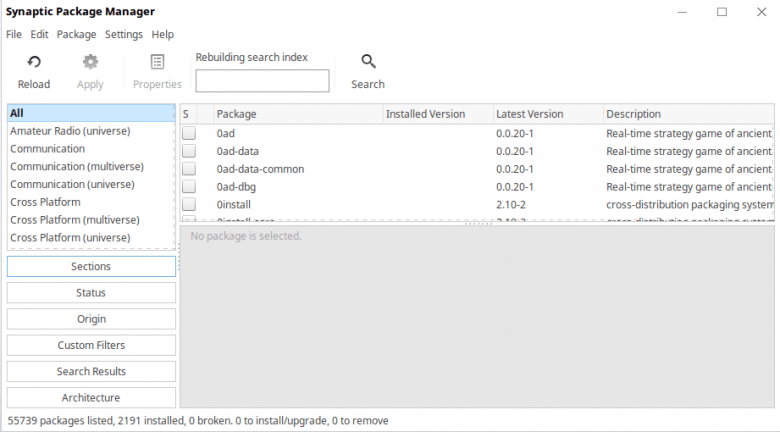Screen dimensions: 780x432
Task: Switch to the Origin filter view
Action: [x=91, y=319]
